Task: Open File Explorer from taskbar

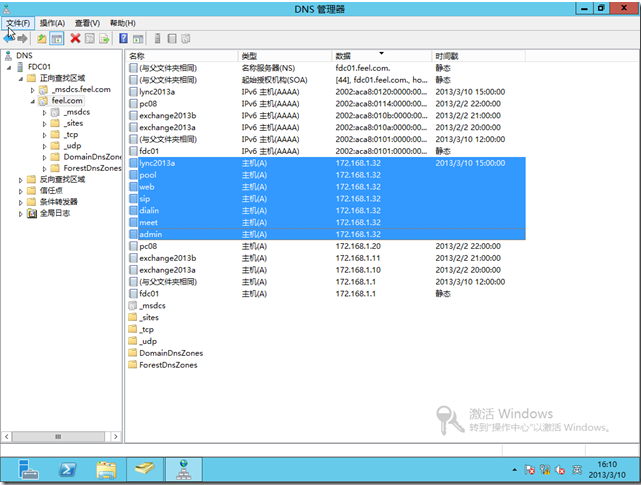Action: point(106,469)
